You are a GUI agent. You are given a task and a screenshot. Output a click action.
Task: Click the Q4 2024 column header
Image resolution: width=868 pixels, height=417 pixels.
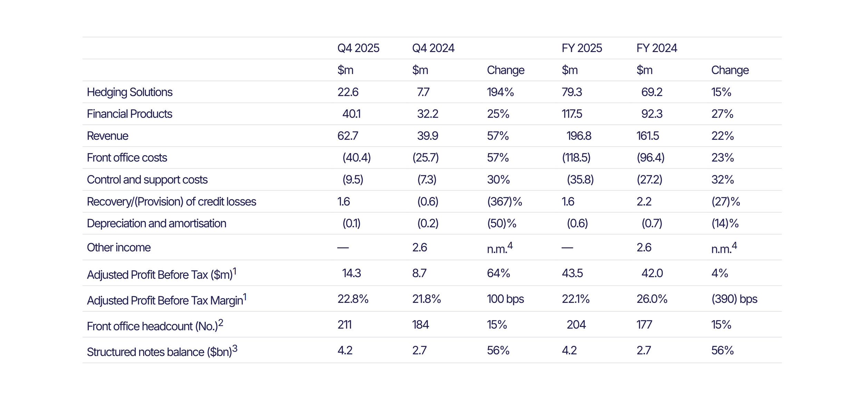[433, 48]
